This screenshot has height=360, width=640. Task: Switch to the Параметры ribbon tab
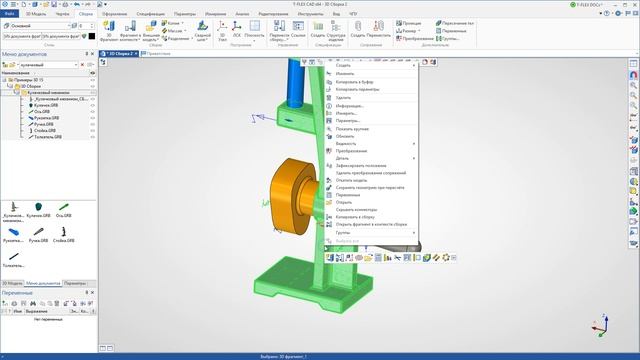click(x=184, y=13)
